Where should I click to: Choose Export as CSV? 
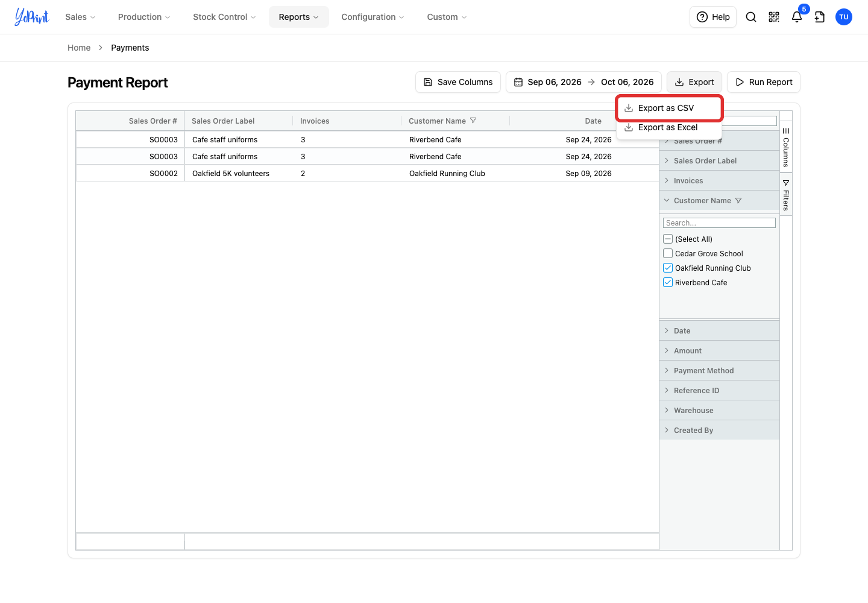tap(669, 108)
